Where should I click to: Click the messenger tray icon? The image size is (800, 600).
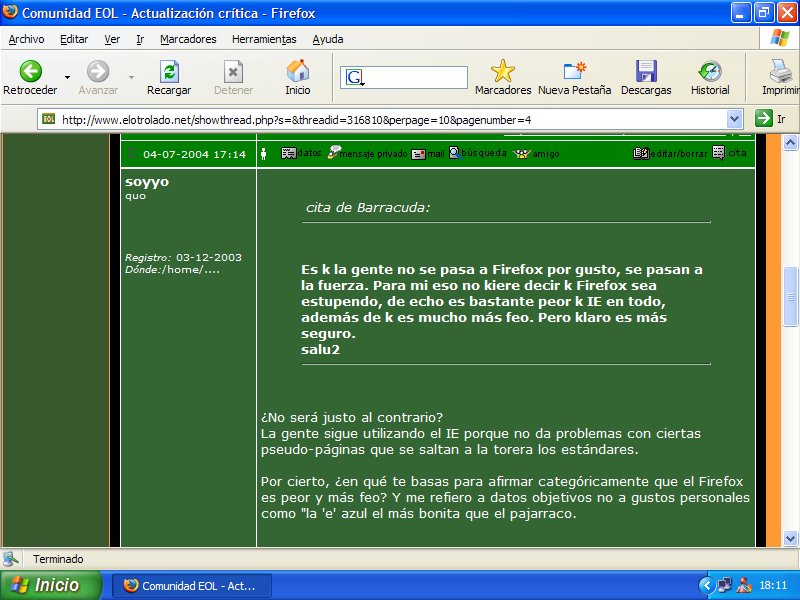[x=744, y=585]
